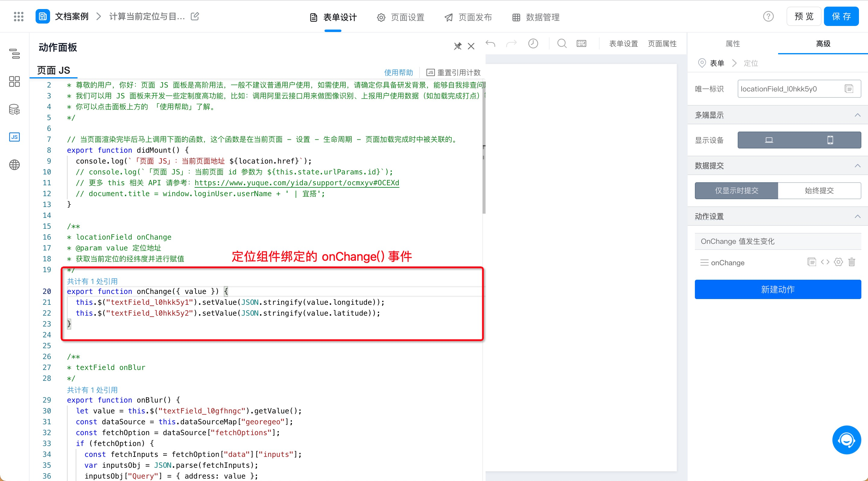Click line 29 onBlur function declaration

click(x=123, y=400)
